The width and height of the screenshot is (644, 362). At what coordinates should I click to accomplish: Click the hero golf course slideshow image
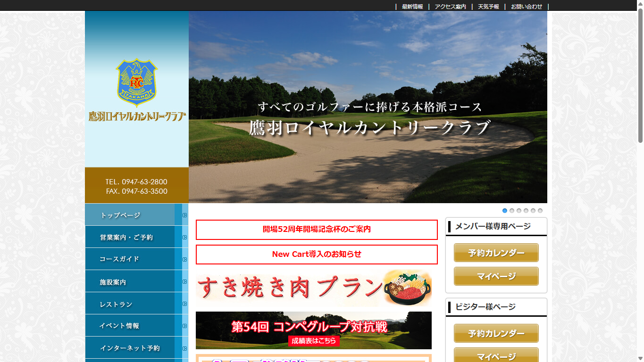pos(368,107)
